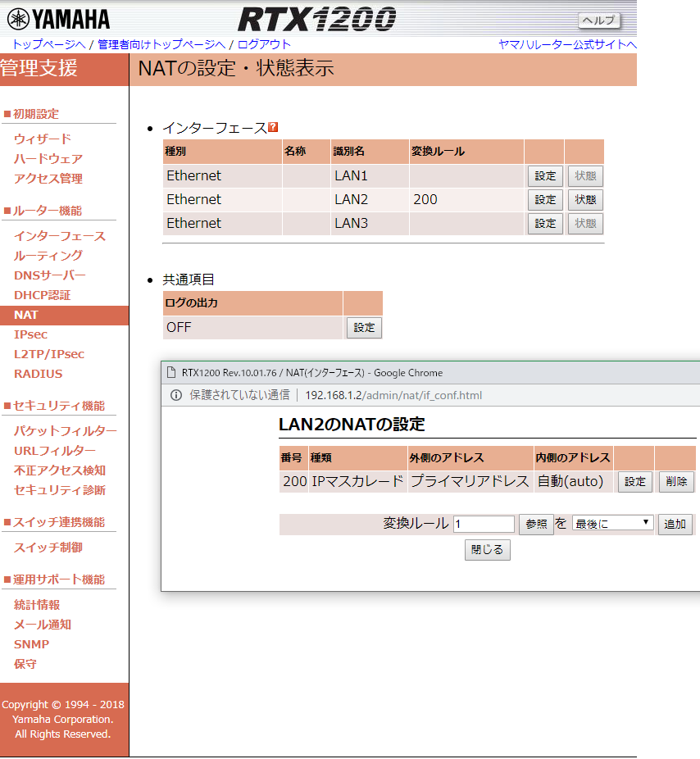Open メール通知 in the sidebar
The width and height of the screenshot is (700, 759).
point(43,625)
